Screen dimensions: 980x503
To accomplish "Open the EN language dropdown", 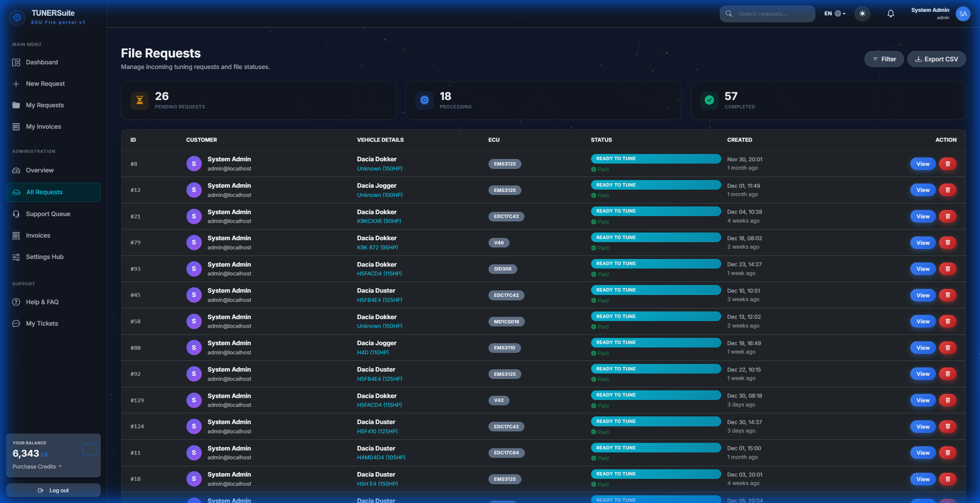I will (x=835, y=14).
